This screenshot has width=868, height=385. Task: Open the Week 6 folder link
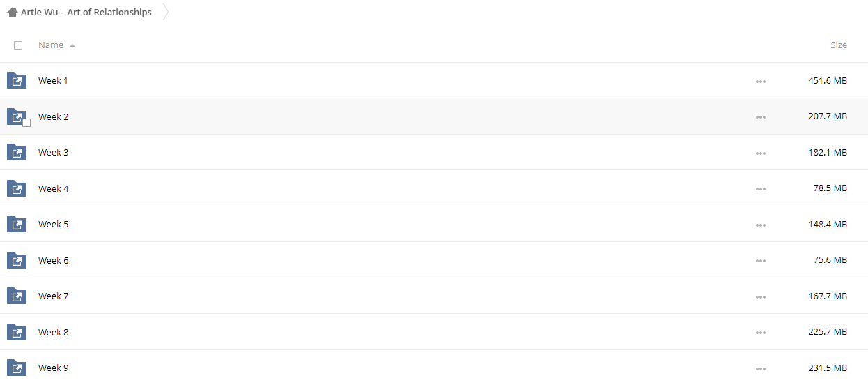click(54, 261)
